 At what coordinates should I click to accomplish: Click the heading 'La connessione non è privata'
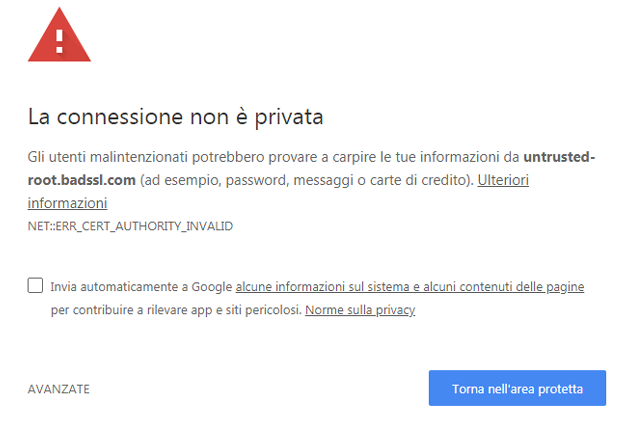click(176, 117)
